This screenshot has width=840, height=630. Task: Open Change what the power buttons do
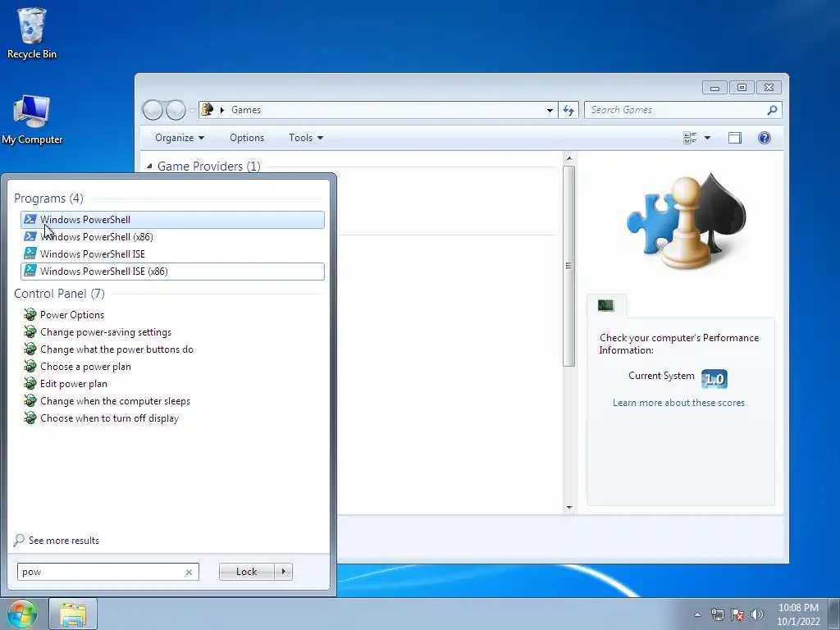tap(116, 349)
